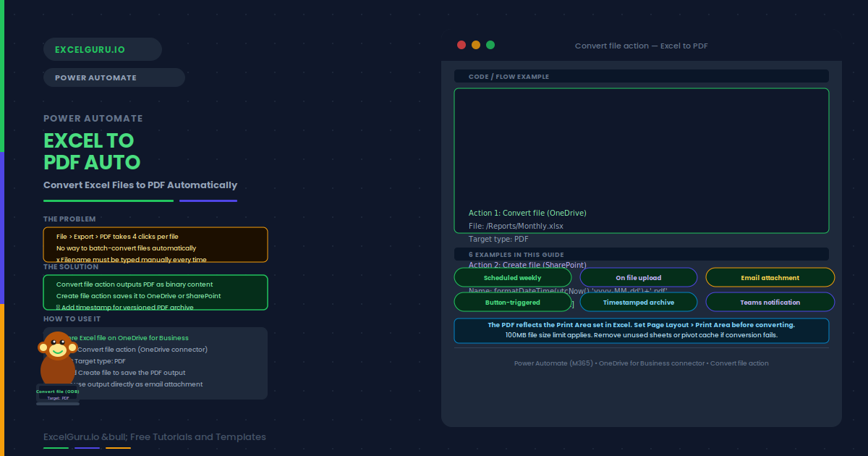This screenshot has width=868, height=456.
Task: Click 'ExcelGuru.io • Free Tutorials and Templates' footer
Action: 155,436
